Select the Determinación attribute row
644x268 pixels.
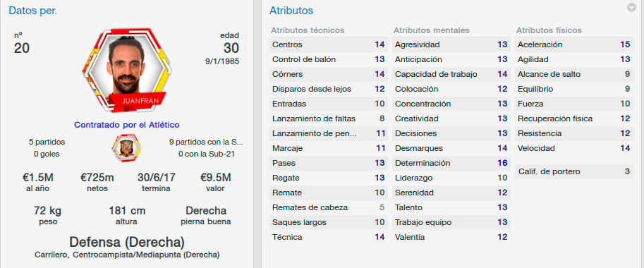point(451,163)
